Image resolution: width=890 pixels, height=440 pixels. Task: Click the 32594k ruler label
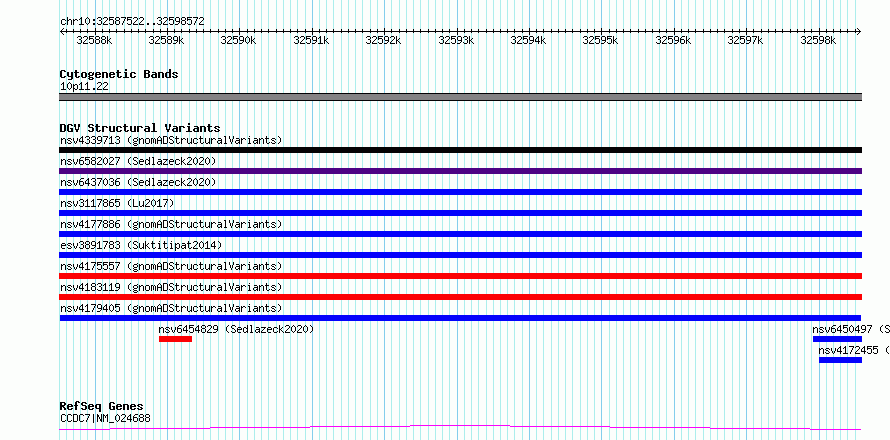[528, 41]
